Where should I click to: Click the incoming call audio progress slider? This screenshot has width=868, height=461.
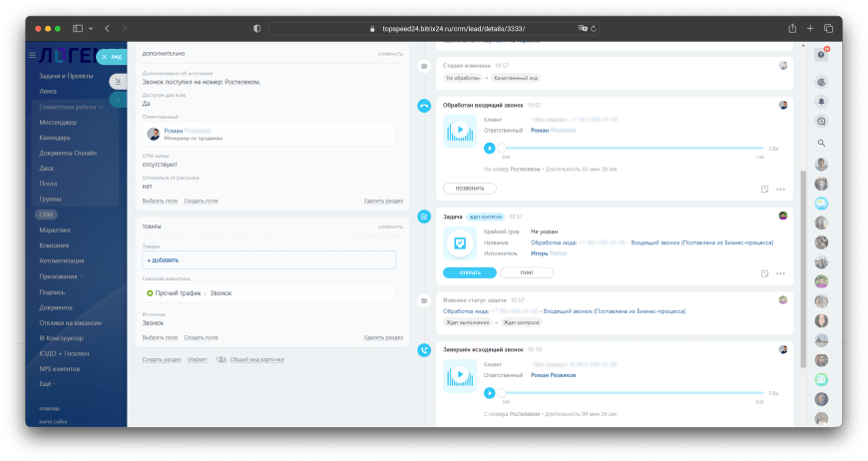(x=633, y=148)
